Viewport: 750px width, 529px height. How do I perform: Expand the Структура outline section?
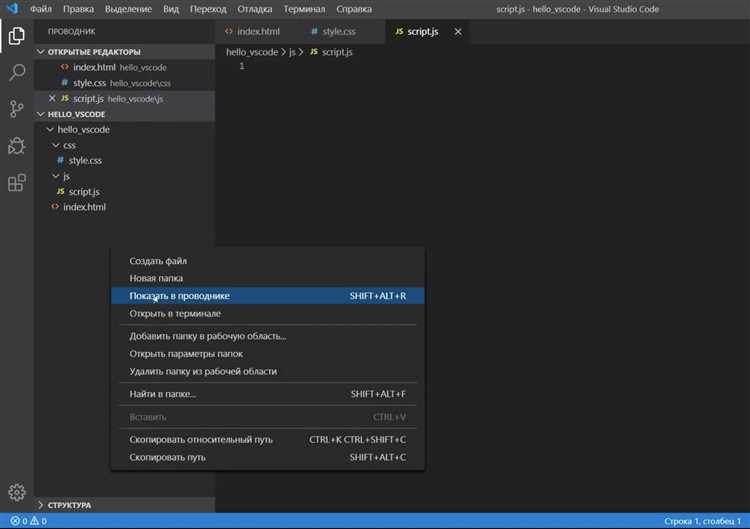(41, 505)
